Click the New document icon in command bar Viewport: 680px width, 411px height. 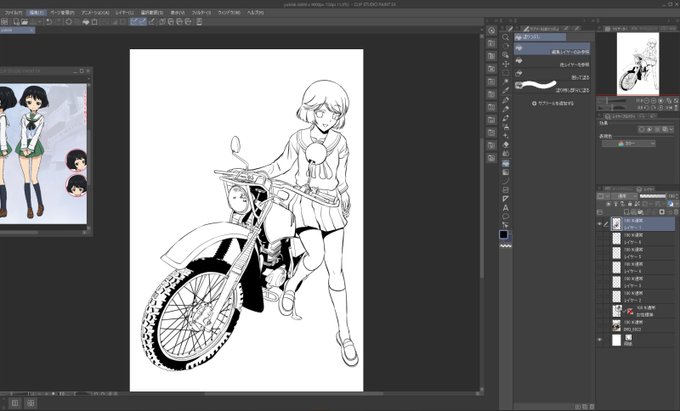[x=16, y=21]
